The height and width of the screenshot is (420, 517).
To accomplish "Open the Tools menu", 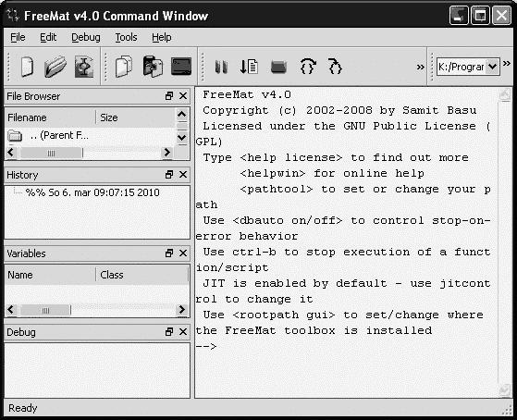I will 126,37.
